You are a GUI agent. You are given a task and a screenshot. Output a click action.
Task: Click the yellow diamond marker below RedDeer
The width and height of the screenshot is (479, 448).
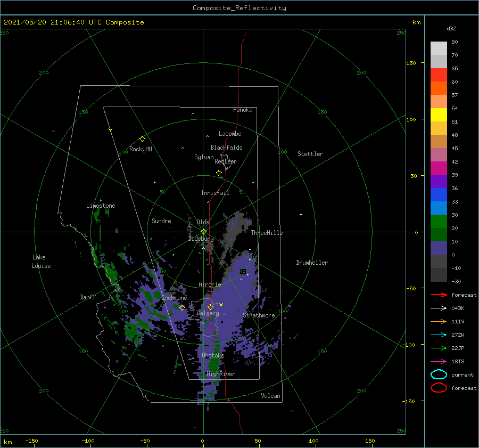tap(219, 173)
